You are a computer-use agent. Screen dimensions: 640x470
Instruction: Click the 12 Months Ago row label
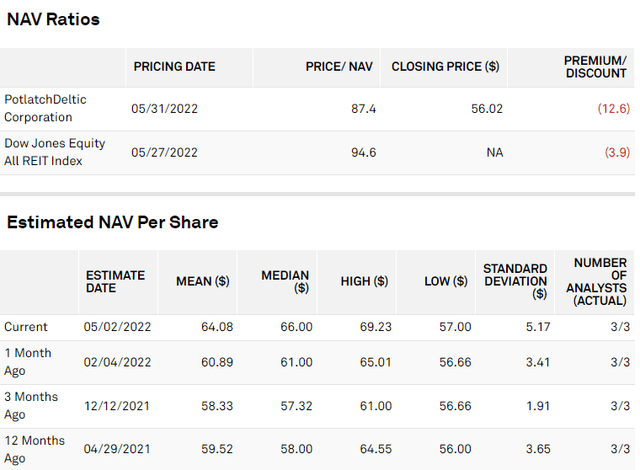[34, 449]
